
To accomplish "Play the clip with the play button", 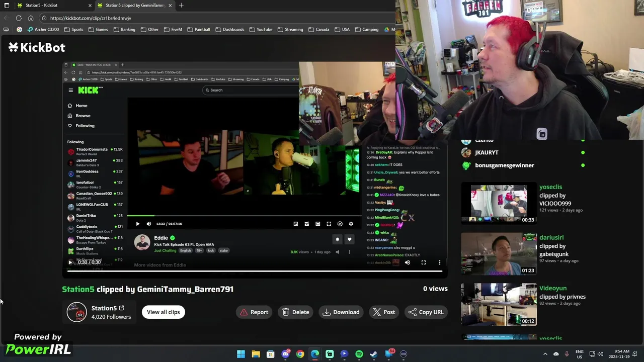I will [70, 262].
